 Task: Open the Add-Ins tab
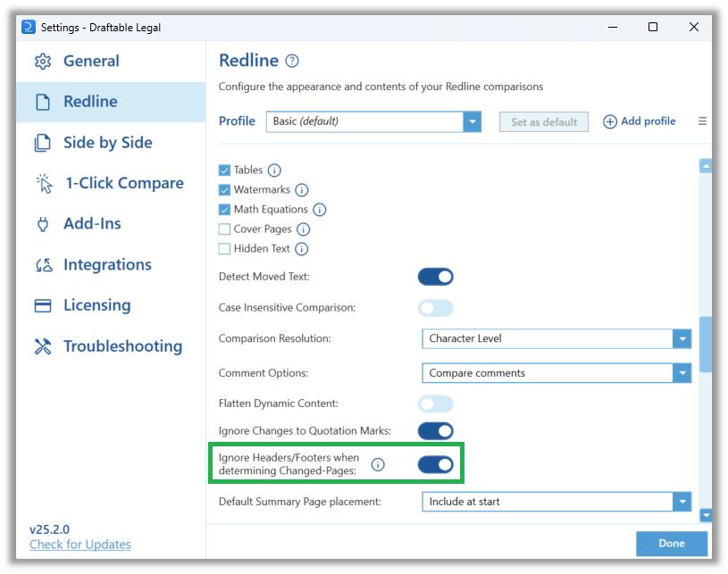click(111, 224)
